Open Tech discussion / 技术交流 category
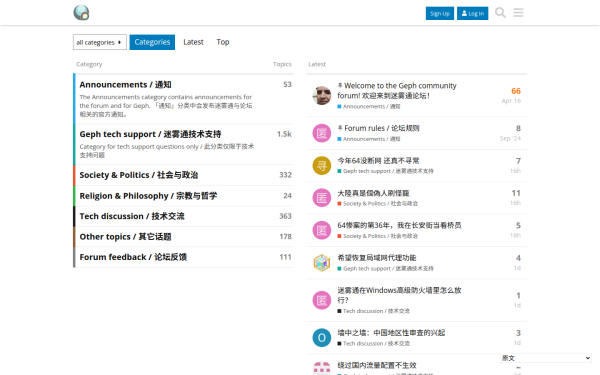Screen dimensions: 600x375 coord(132,216)
